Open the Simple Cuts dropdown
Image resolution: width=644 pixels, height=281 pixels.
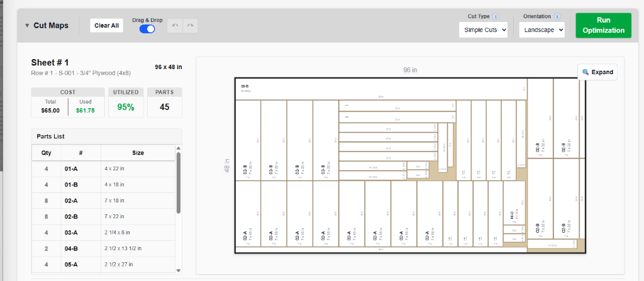click(x=483, y=30)
